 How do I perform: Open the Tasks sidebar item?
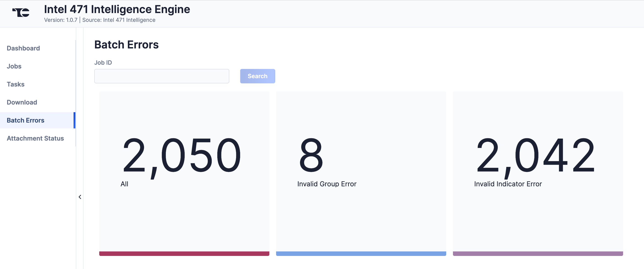coord(16,84)
